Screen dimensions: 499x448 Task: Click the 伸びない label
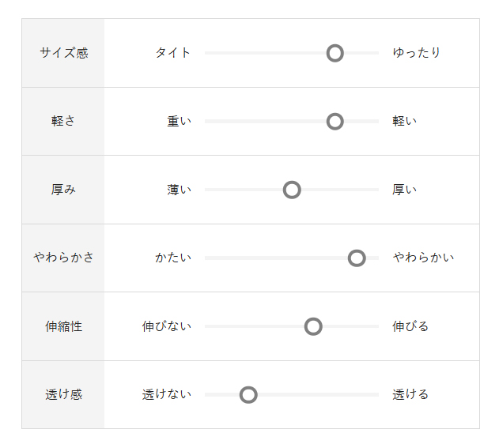coord(166,326)
